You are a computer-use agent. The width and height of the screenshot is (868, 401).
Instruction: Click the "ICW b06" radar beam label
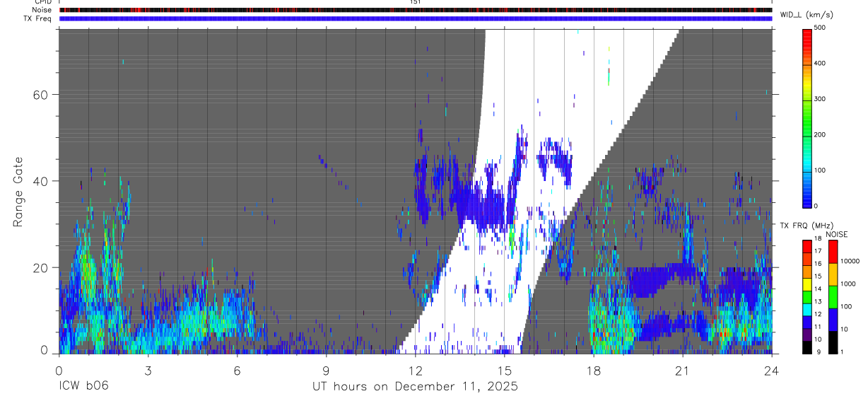point(83,386)
